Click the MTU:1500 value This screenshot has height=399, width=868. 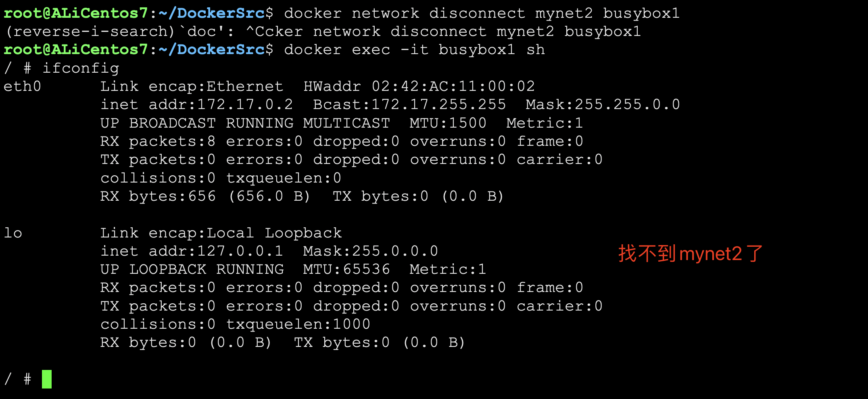(x=448, y=123)
